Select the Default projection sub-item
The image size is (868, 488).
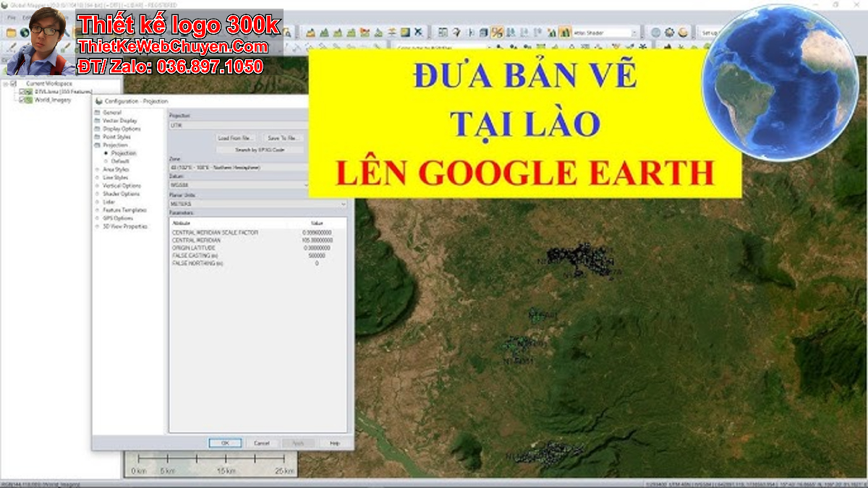click(x=120, y=160)
